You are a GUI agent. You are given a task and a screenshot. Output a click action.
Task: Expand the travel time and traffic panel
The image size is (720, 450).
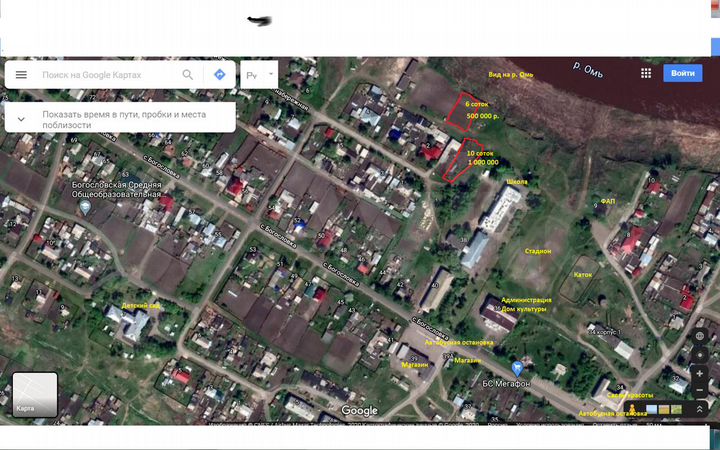coord(20,118)
